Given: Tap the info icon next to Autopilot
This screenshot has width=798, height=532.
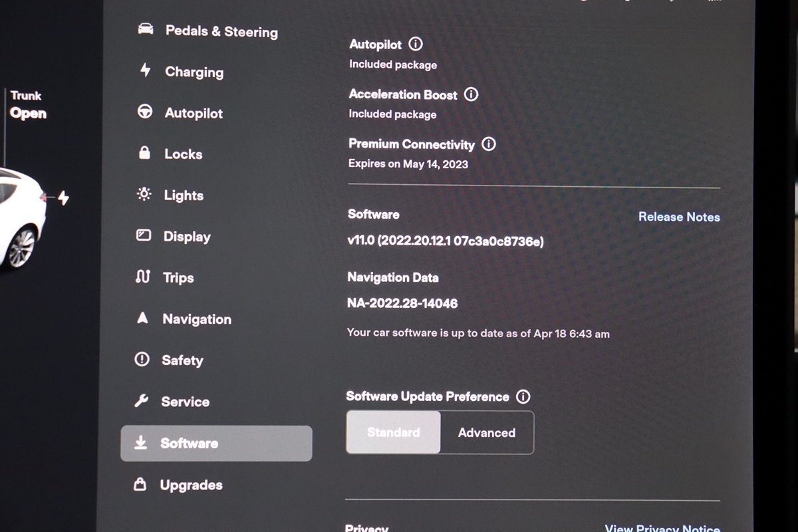Looking at the screenshot, I should click(x=416, y=45).
